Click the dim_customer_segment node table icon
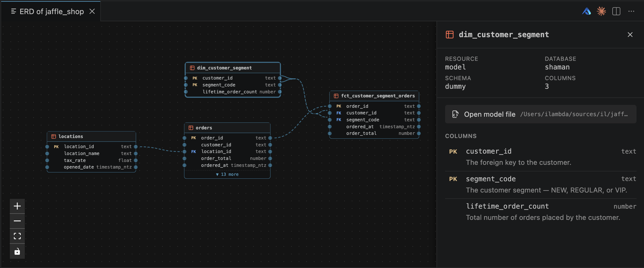 click(192, 68)
